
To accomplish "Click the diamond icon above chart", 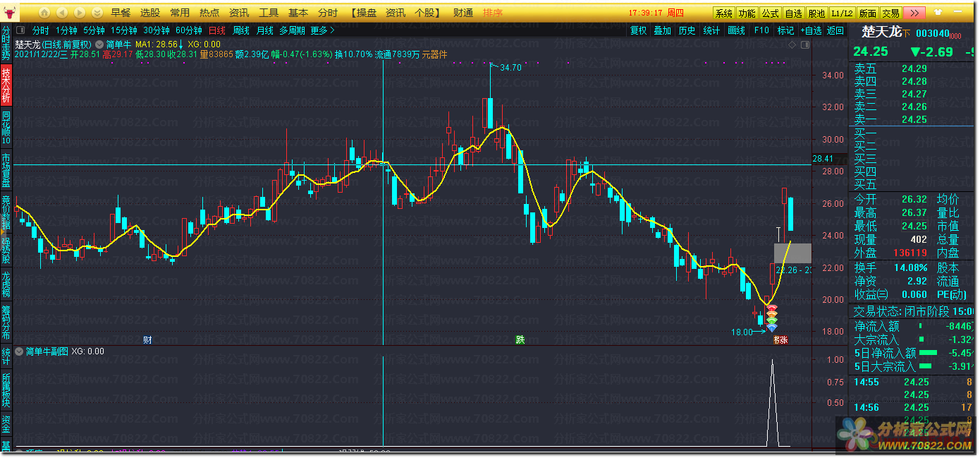I will [792, 45].
